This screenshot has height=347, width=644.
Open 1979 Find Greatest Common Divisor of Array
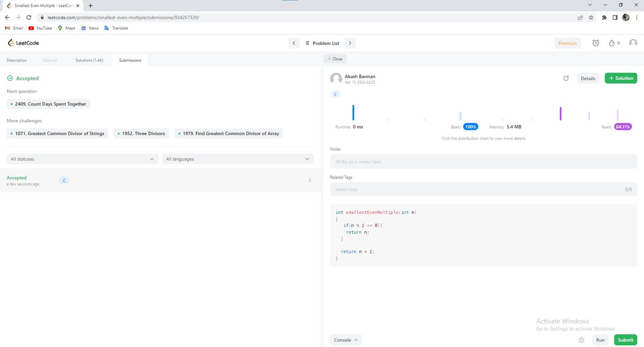pyautogui.click(x=229, y=133)
